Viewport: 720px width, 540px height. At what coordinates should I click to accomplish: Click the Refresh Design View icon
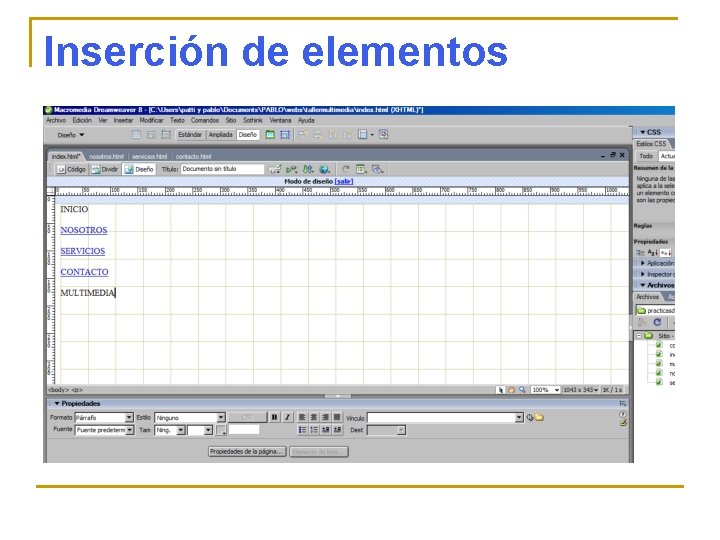coord(346,169)
